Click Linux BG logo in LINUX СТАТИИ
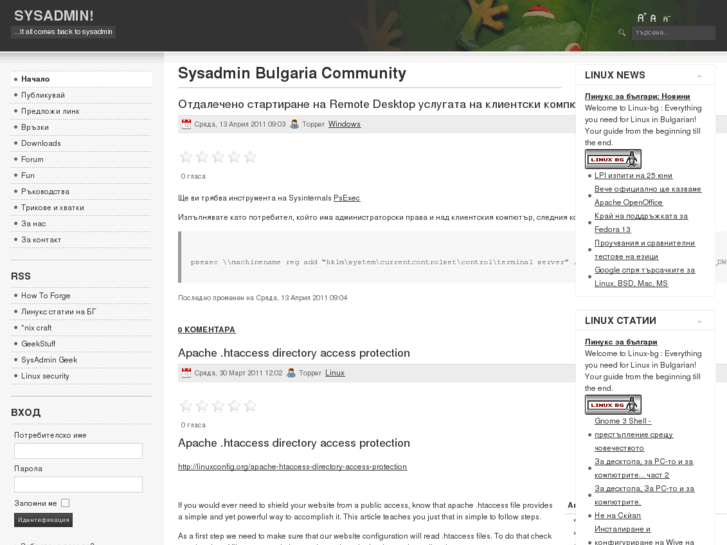Viewport: 727px width, 545px height. point(613,405)
